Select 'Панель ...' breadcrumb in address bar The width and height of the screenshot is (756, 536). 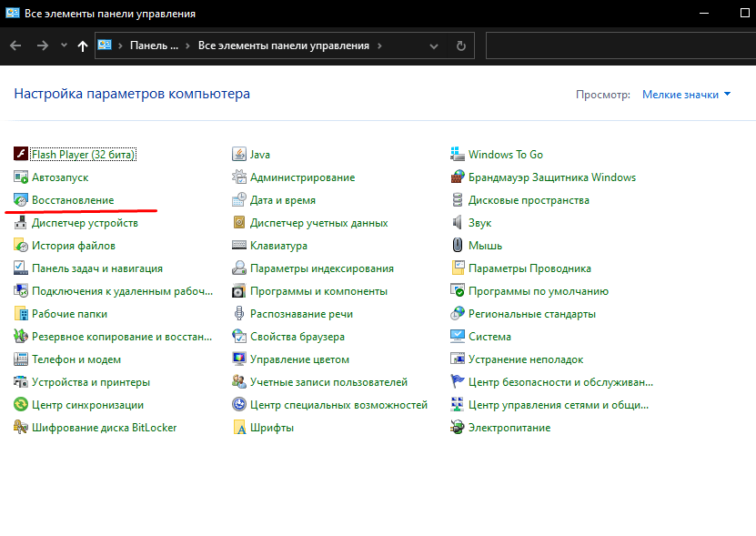(x=154, y=46)
